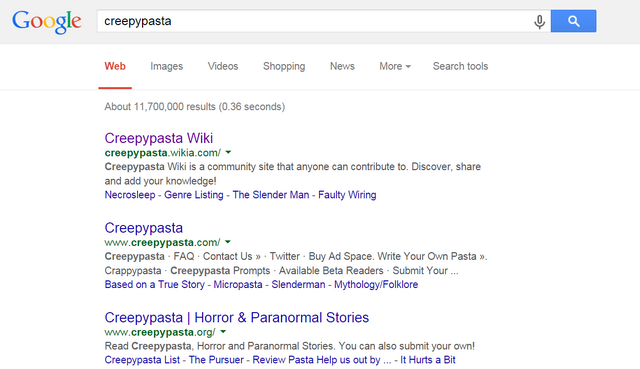Open the Creepypasta Wiki result title
Viewport: 640px width, 369px height.
(159, 138)
